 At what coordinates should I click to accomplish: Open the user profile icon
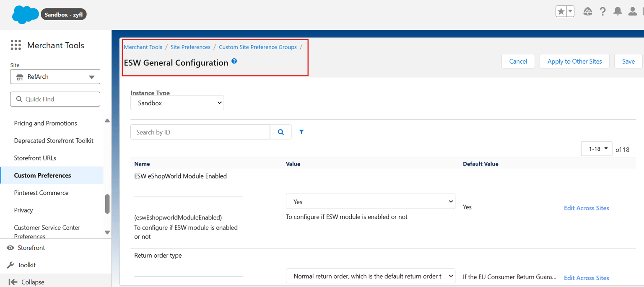(633, 12)
